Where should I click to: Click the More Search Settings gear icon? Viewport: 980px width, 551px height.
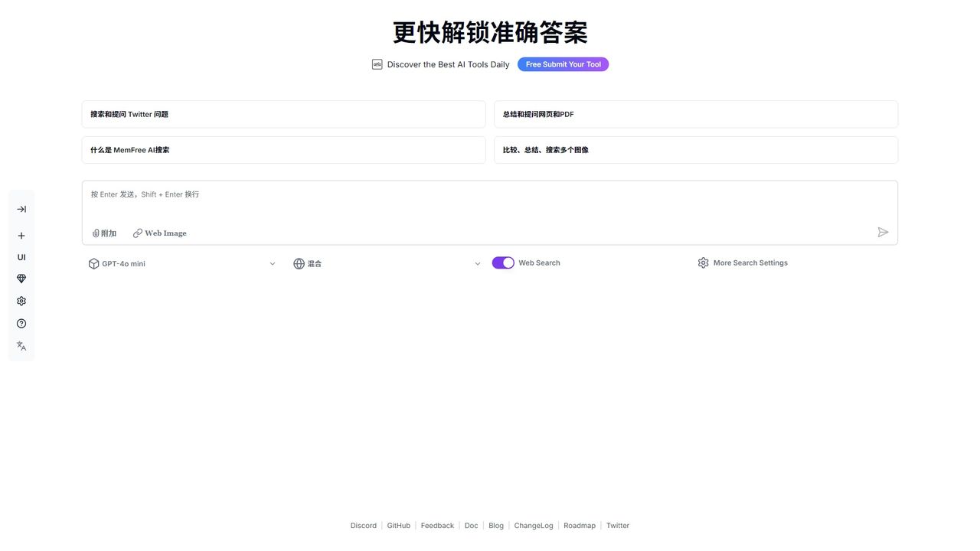[x=703, y=262]
